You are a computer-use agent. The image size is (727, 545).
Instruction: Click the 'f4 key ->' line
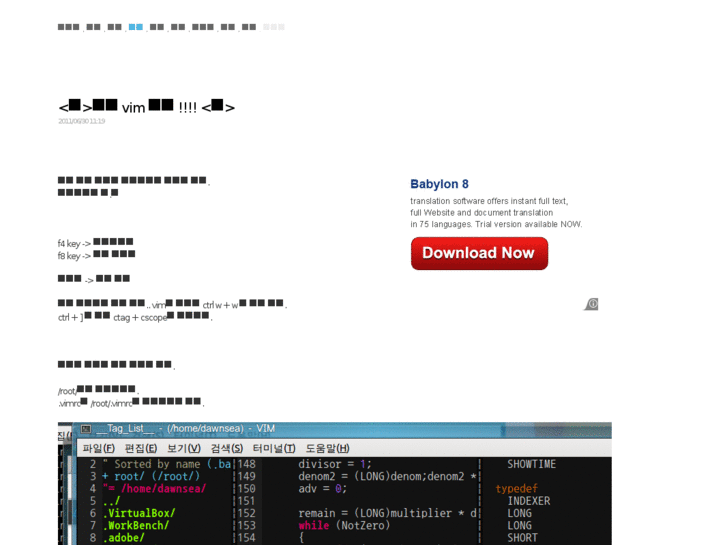(x=96, y=243)
